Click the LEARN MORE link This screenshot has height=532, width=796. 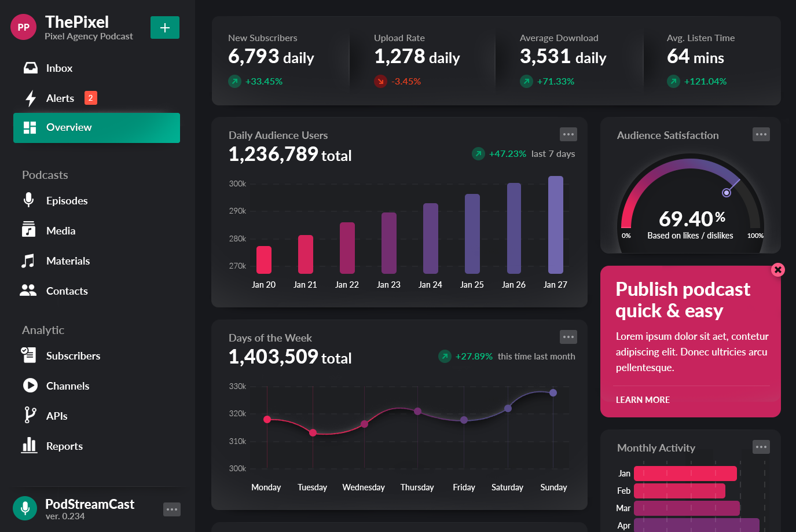pos(643,400)
